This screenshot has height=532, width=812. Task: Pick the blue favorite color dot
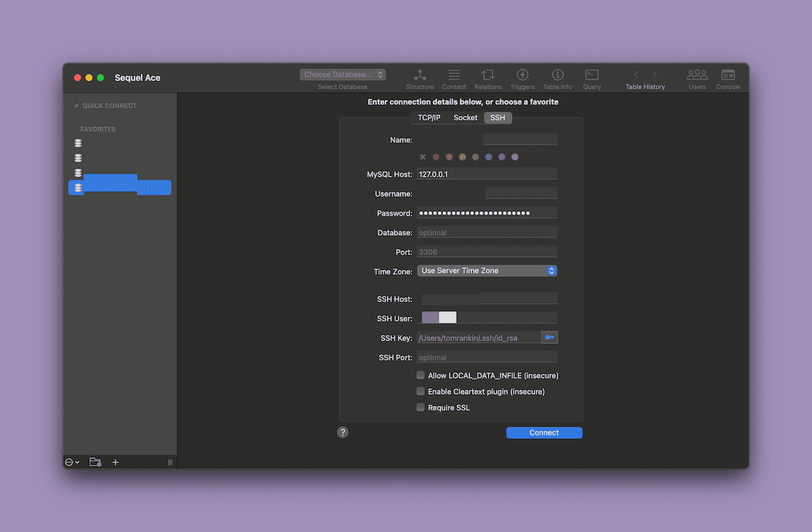(x=489, y=157)
